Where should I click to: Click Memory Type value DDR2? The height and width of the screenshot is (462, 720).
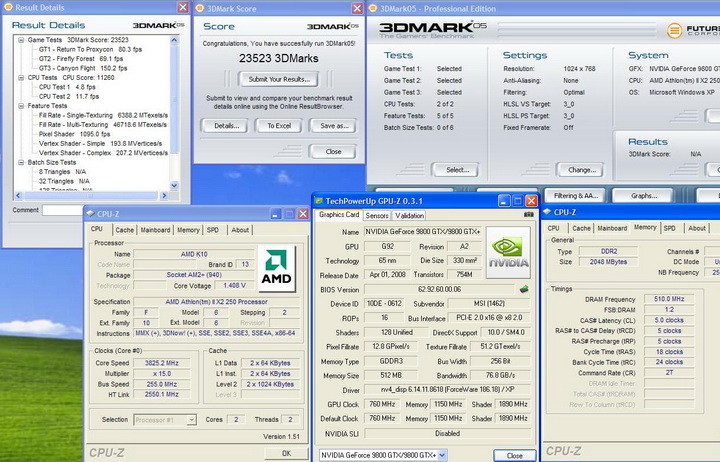click(609, 251)
